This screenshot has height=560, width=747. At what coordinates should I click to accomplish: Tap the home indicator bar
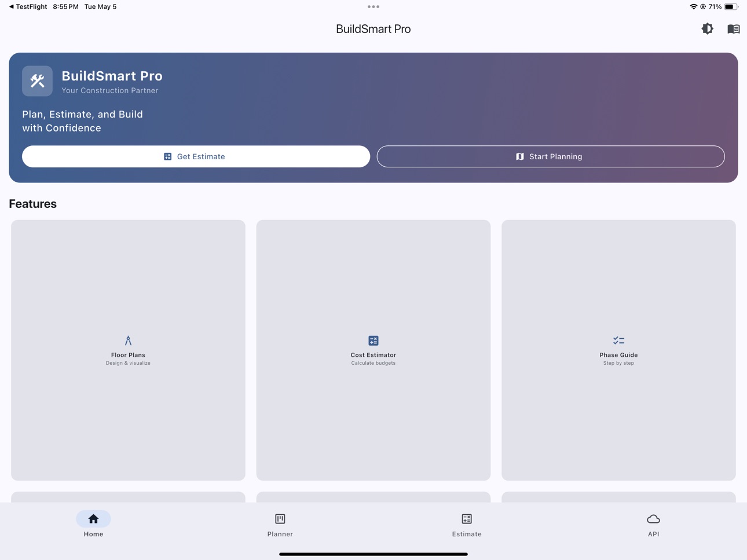(373, 554)
